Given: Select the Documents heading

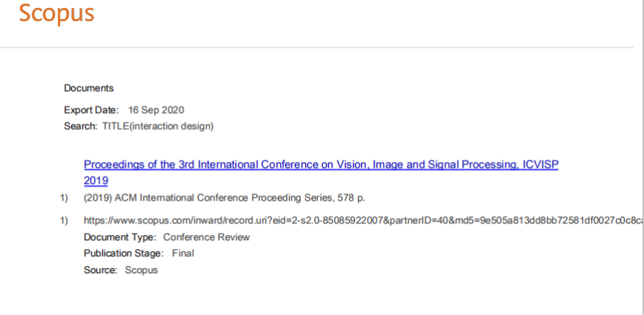Looking at the screenshot, I should click(89, 88).
